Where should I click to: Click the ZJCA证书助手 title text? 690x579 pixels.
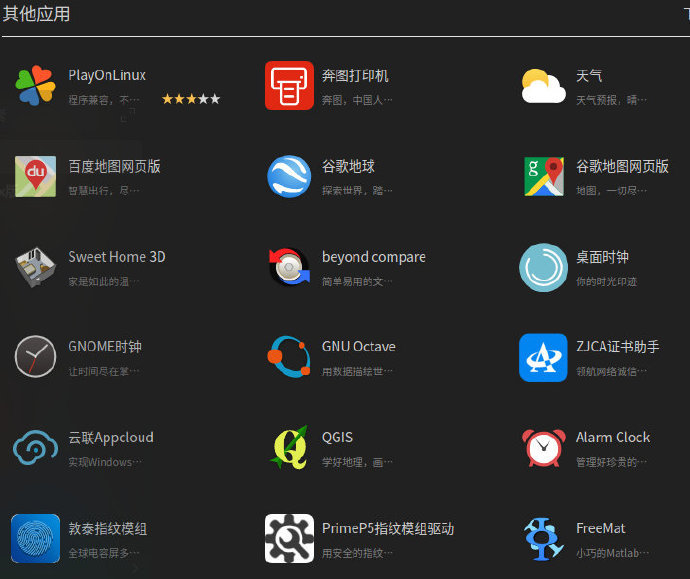click(617, 347)
